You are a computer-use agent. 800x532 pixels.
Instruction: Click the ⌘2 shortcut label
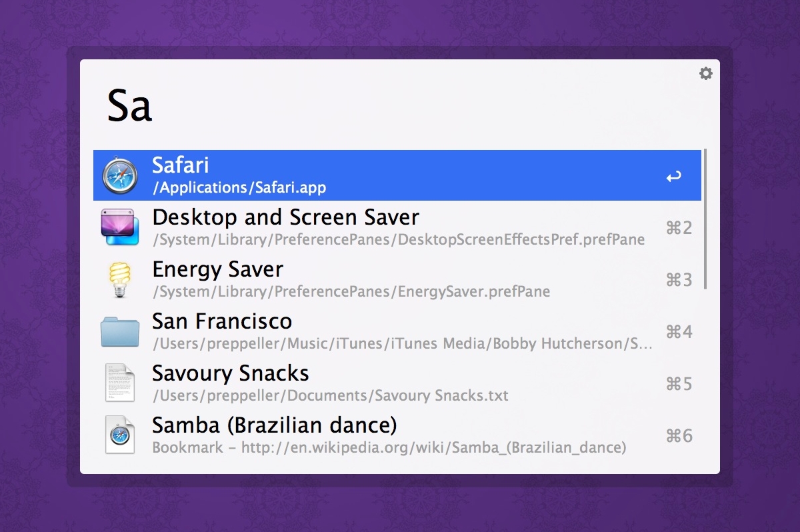click(679, 228)
